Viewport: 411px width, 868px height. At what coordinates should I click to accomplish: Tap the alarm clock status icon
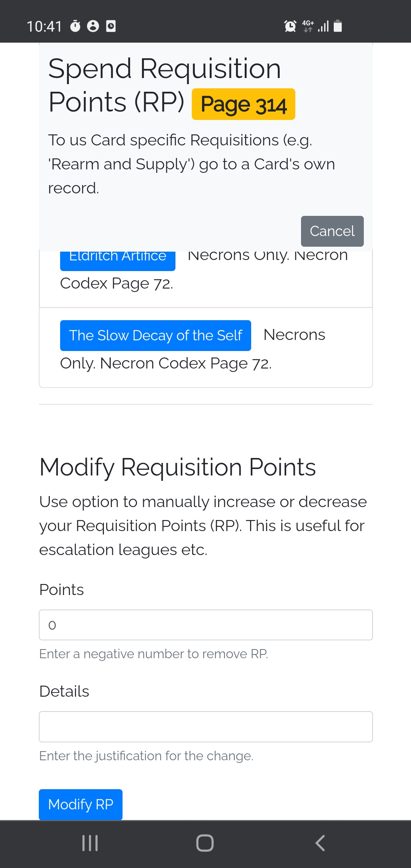[290, 26]
